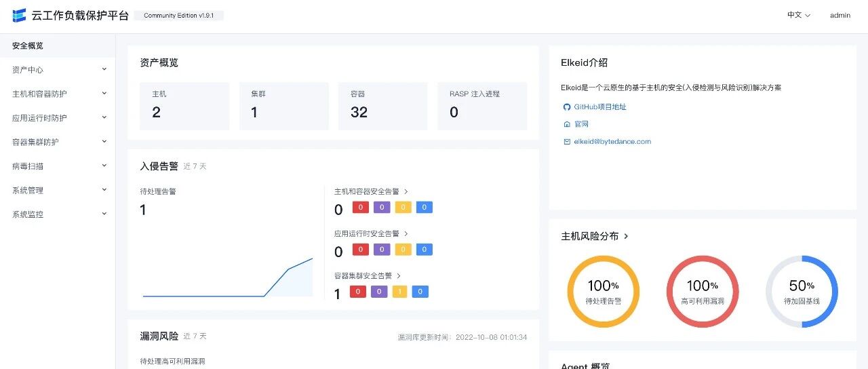868x369 pixels.
Task: Select the 容器集群防护 sidebar menu
Action: click(x=58, y=142)
